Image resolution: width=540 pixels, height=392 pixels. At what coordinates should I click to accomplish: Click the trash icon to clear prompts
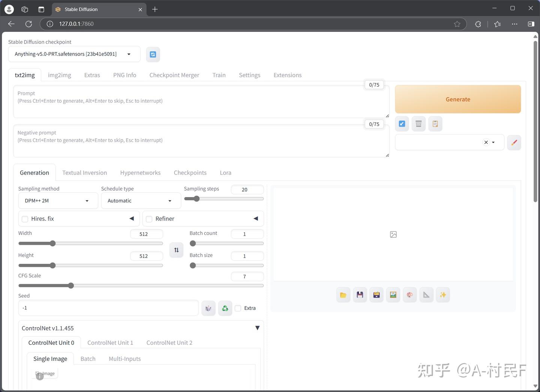pyautogui.click(x=418, y=124)
